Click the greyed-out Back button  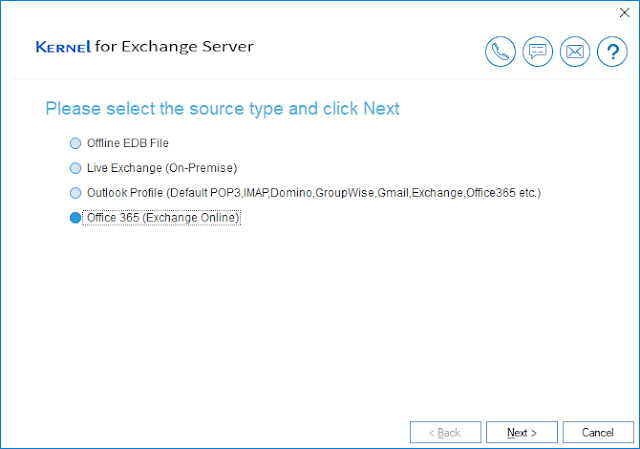tap(444, 432)
